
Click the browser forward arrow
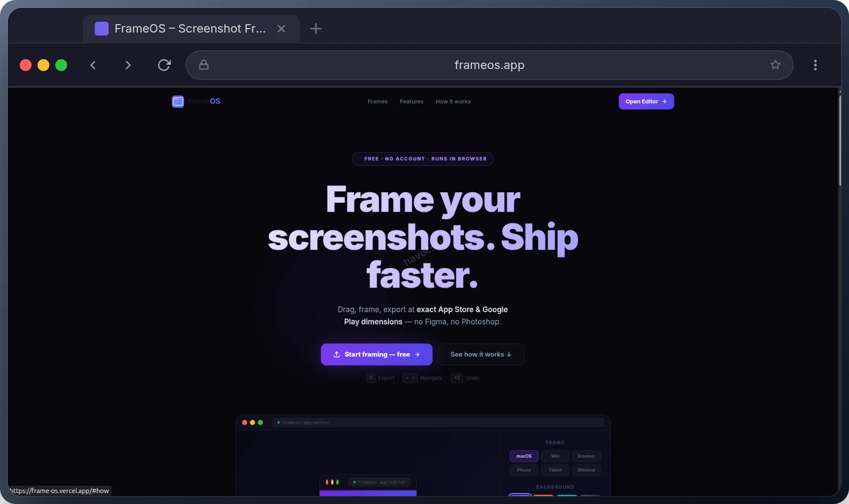click(128, 65)
